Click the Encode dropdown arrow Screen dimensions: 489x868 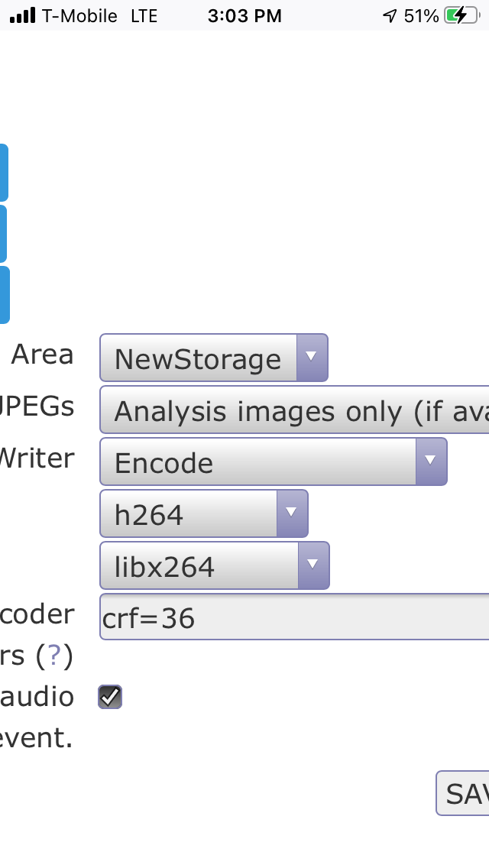pos(431,462)
